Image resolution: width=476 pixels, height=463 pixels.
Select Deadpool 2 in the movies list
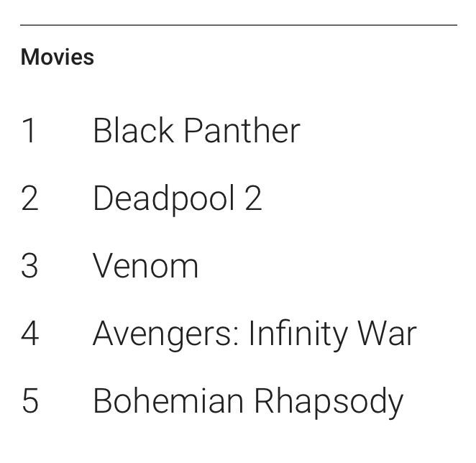pos(178,199)
